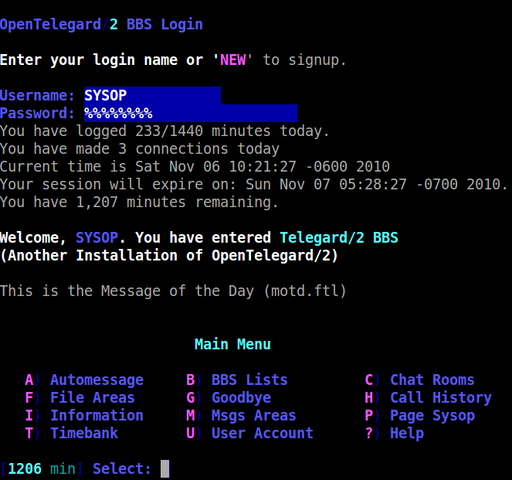Select the Automessage menu option
512x480 pixels.
[84, 380]
